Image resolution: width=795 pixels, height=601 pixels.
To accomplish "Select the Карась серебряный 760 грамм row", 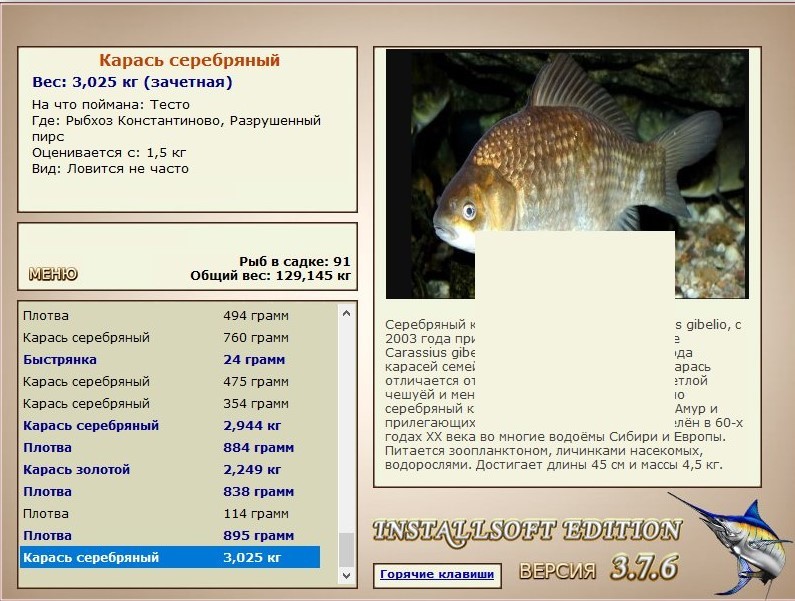I will (x=170, y=337).
